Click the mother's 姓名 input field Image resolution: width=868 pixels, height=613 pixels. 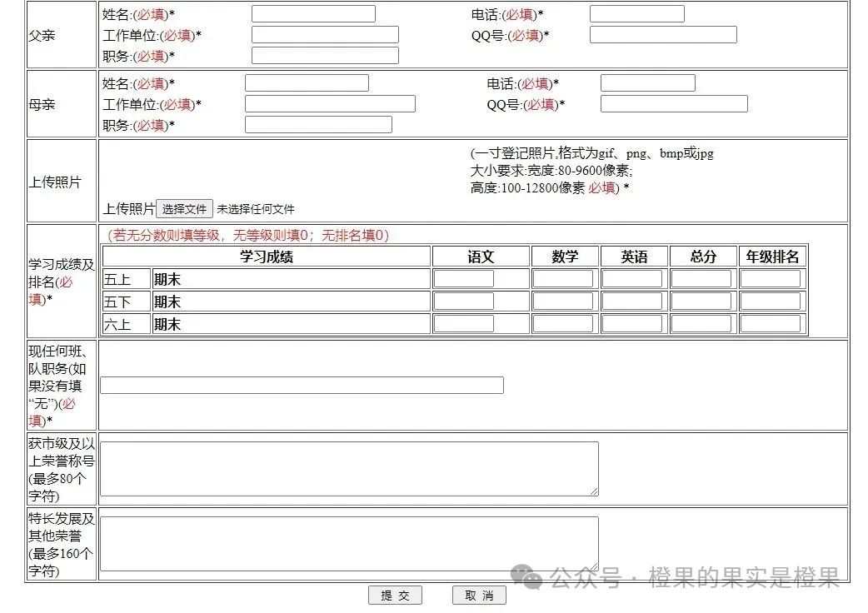click(307, 83)
